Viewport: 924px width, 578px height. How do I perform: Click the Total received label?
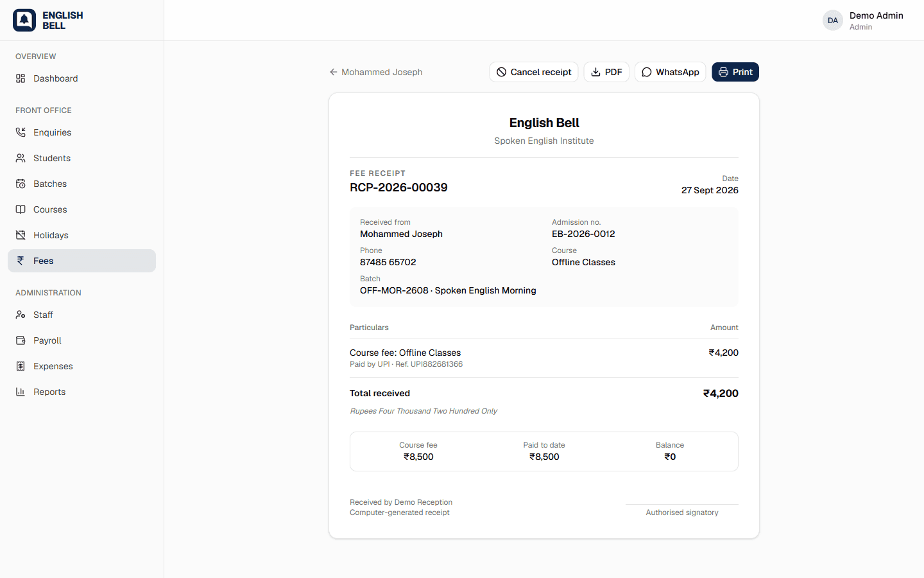pos(380,393)
